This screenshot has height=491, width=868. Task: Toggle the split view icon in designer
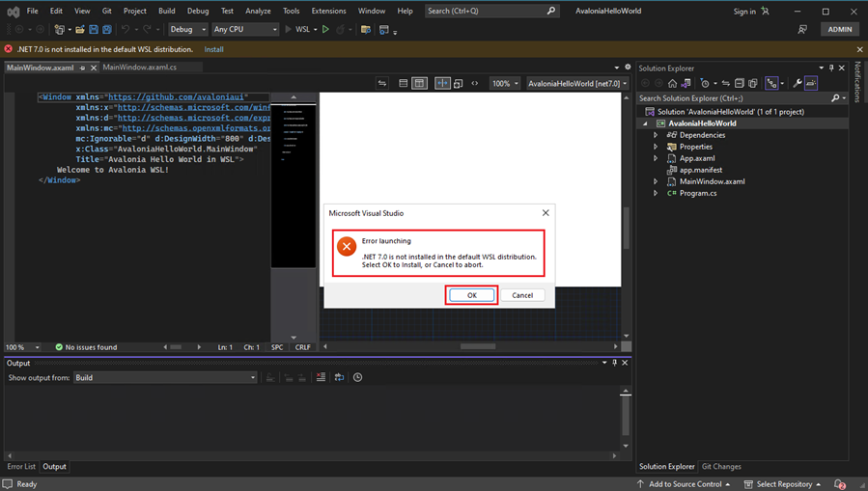442,84
